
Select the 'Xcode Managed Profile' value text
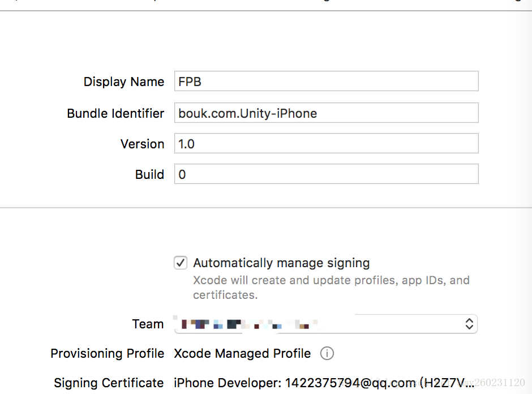pos(242,354)
